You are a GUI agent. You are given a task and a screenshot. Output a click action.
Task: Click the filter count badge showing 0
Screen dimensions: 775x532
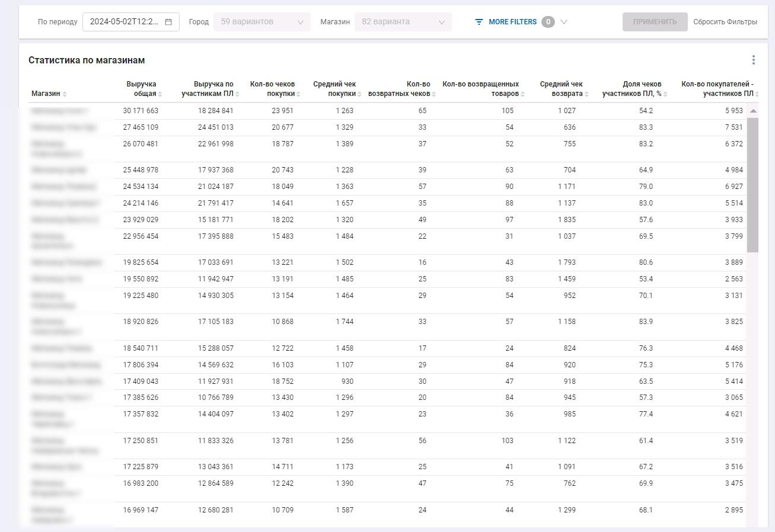pos(548,22)
